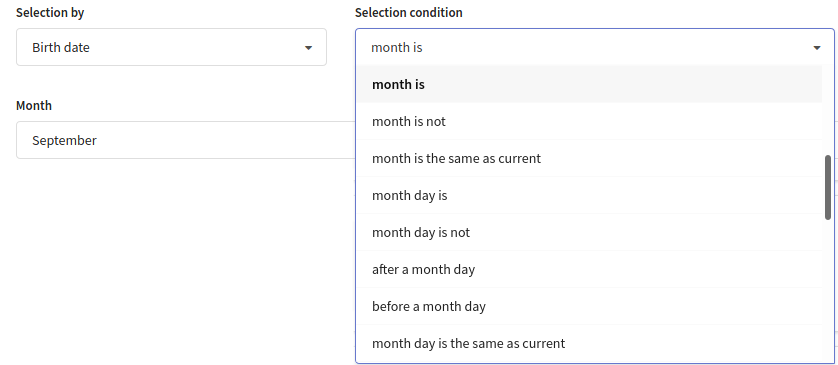The height and width of the screenshot is (365, 838).
Task: Choose "month day is the same as current"
Action: click(589, 343)
